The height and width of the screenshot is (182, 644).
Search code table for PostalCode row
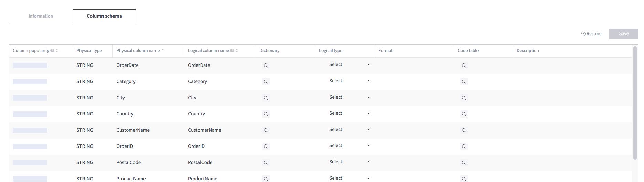[x=464, y=163]
